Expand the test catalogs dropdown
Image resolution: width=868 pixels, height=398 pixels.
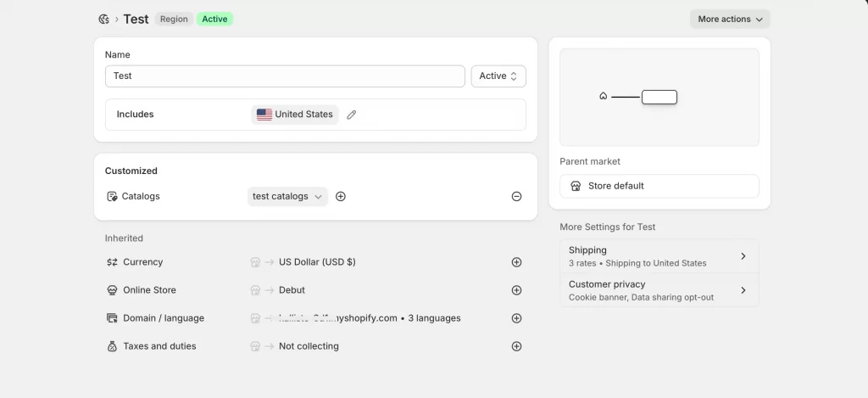(287, 196)
